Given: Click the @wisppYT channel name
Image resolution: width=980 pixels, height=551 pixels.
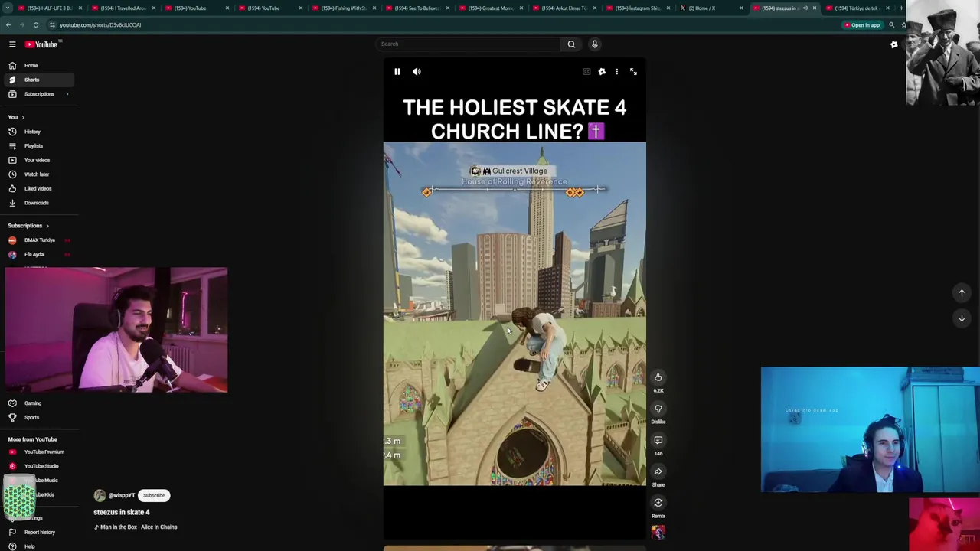Looking at the screenshot, I should (x=122, y=495).
